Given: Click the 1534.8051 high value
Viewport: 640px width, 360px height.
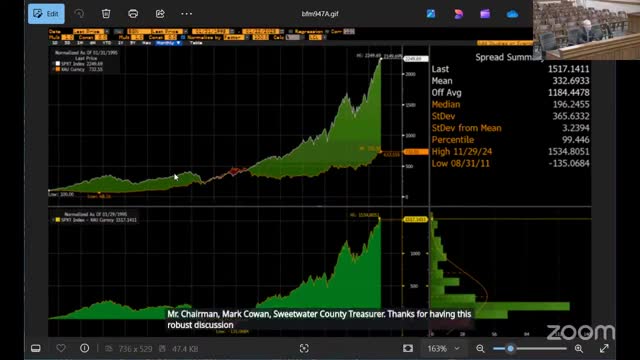Looking at the screenshot, I should tap(568, 152).
